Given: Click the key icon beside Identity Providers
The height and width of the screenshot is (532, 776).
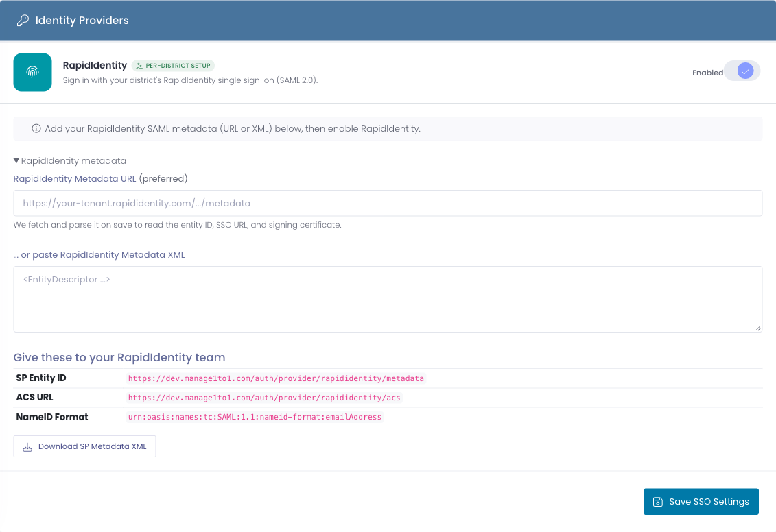Looking at the screenshot, I should pyautogui.click(x=23, y=21).
